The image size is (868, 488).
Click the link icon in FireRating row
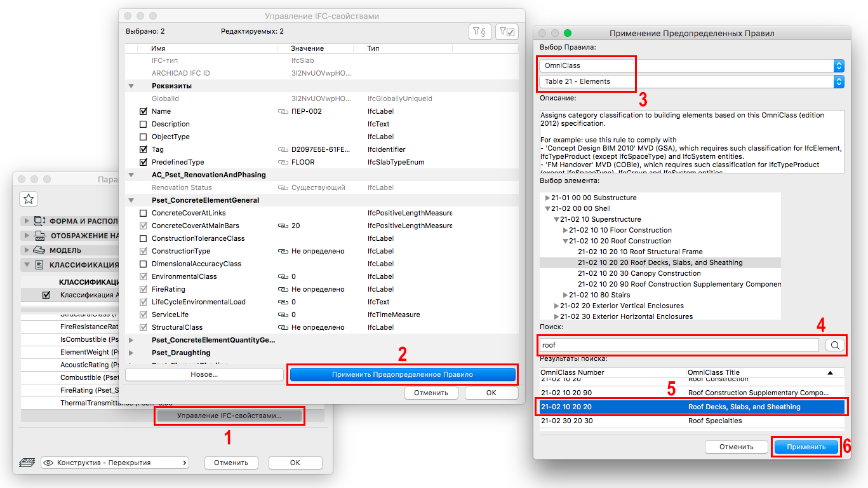coord(283,289)
